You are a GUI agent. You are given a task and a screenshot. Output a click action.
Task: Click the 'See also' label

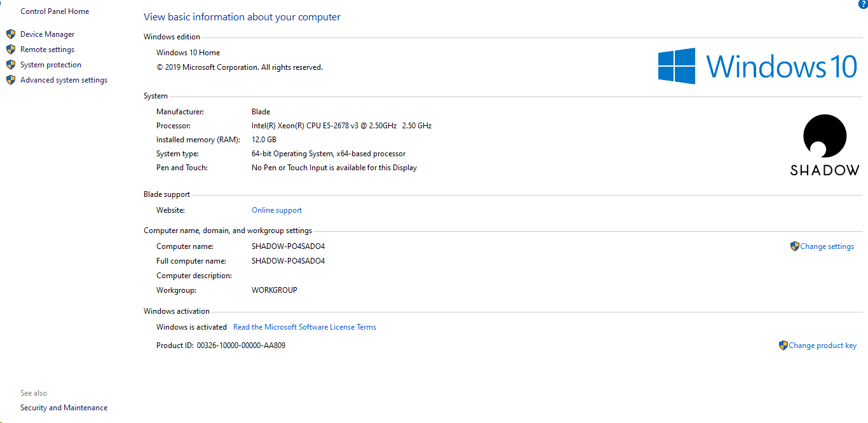[34, 393]
